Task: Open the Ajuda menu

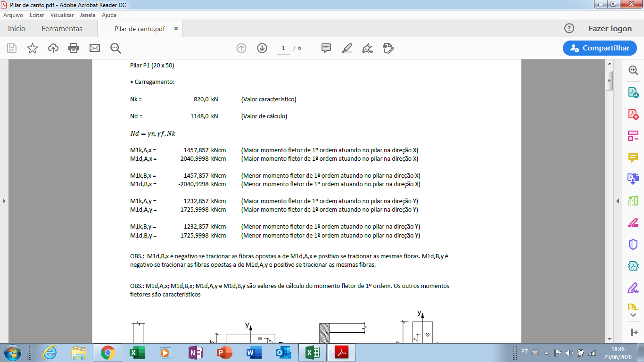Action: 109,15
